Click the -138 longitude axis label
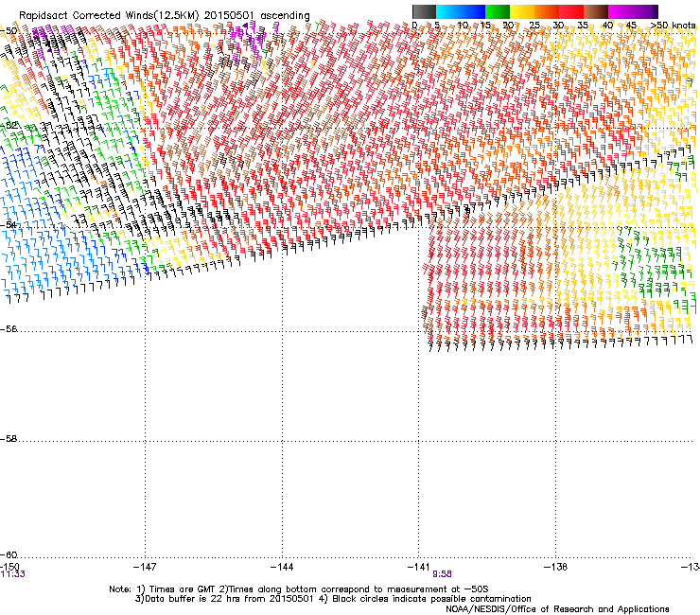700x615 pixels. (556, 567)
